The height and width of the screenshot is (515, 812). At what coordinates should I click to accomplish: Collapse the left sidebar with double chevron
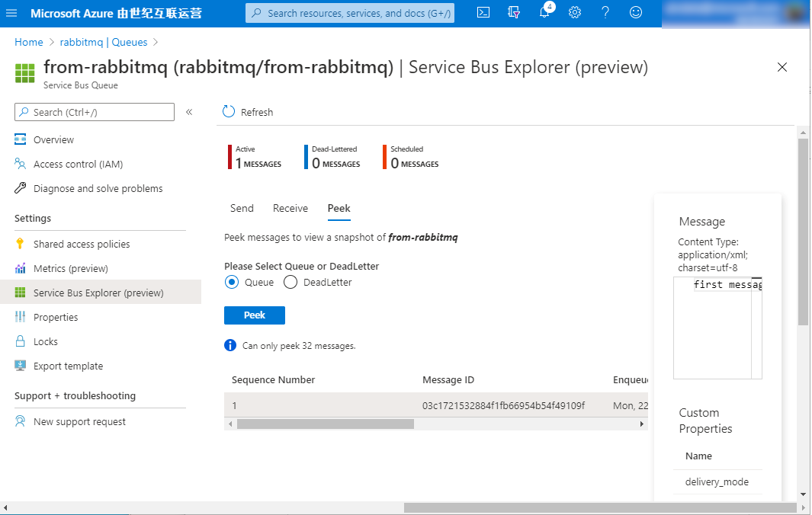(x=189, y=112)
